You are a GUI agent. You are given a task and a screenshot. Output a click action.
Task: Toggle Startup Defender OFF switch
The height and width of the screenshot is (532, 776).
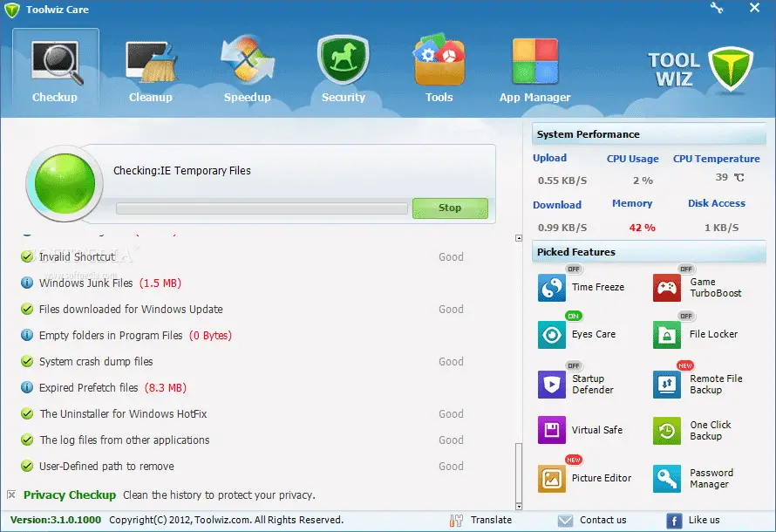click(574, 365)
